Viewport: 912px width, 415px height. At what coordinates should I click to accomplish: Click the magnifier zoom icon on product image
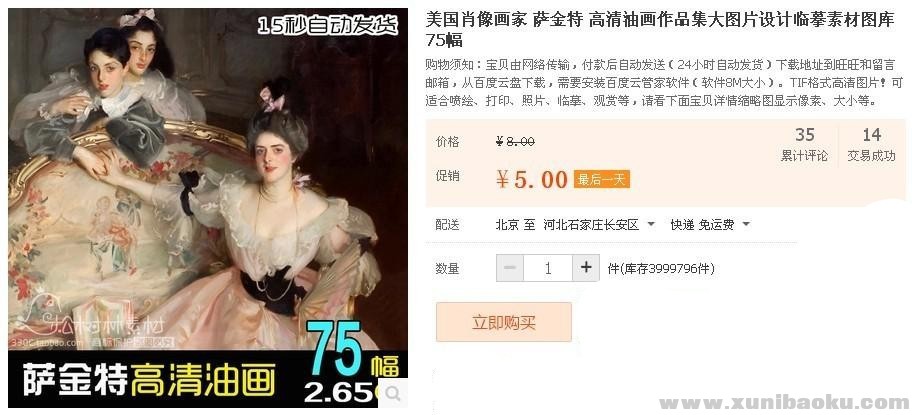(394, 394)
